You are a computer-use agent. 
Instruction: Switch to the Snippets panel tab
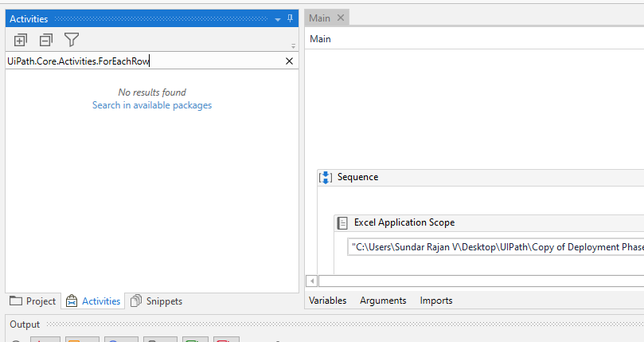(x=156, y=301)
